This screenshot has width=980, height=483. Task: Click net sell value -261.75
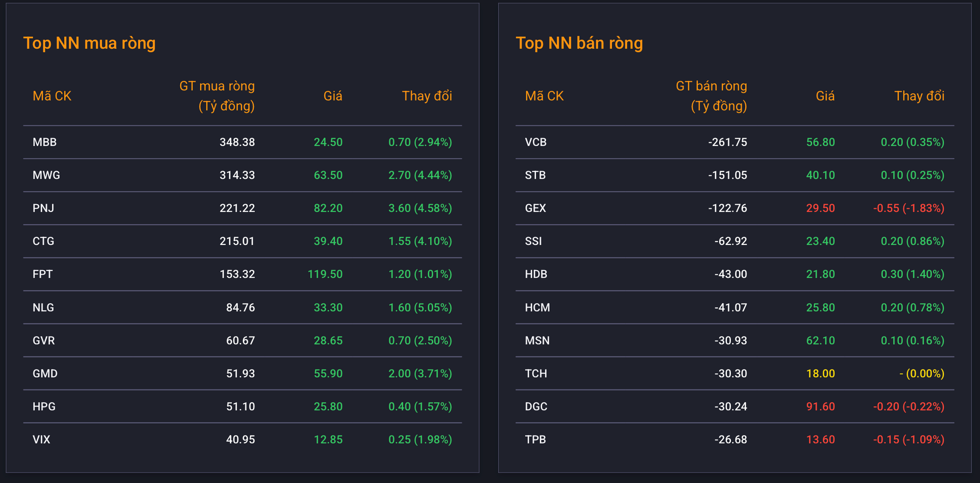[x=728, y=142]
